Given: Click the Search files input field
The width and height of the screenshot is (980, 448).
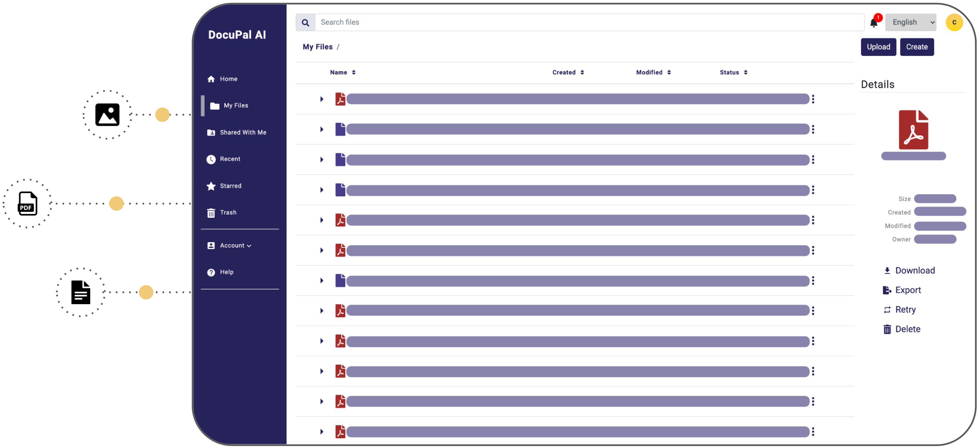Looking at the screenshot, I should point(589,23).
